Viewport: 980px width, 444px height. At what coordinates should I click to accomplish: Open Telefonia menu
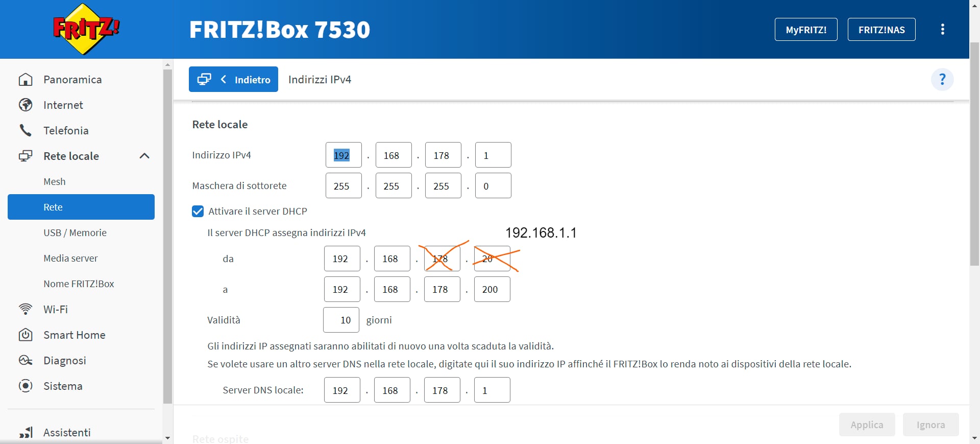tap(66, 130)
